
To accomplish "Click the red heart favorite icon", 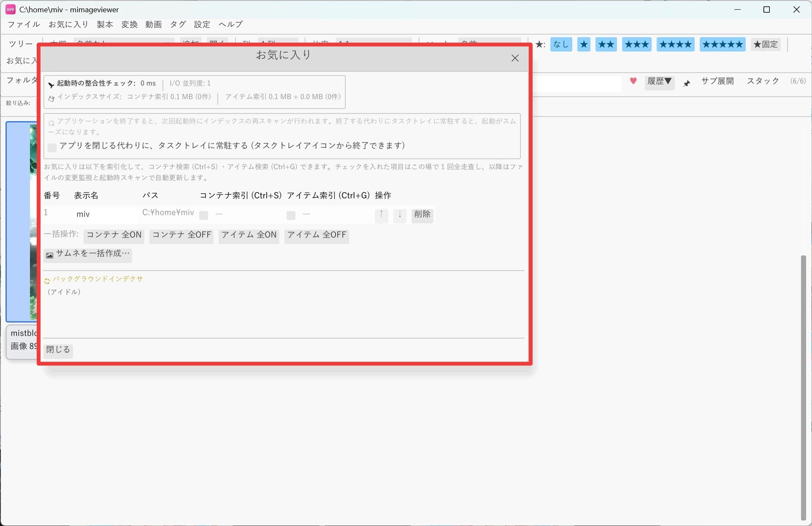I will (x=633, y=81).
